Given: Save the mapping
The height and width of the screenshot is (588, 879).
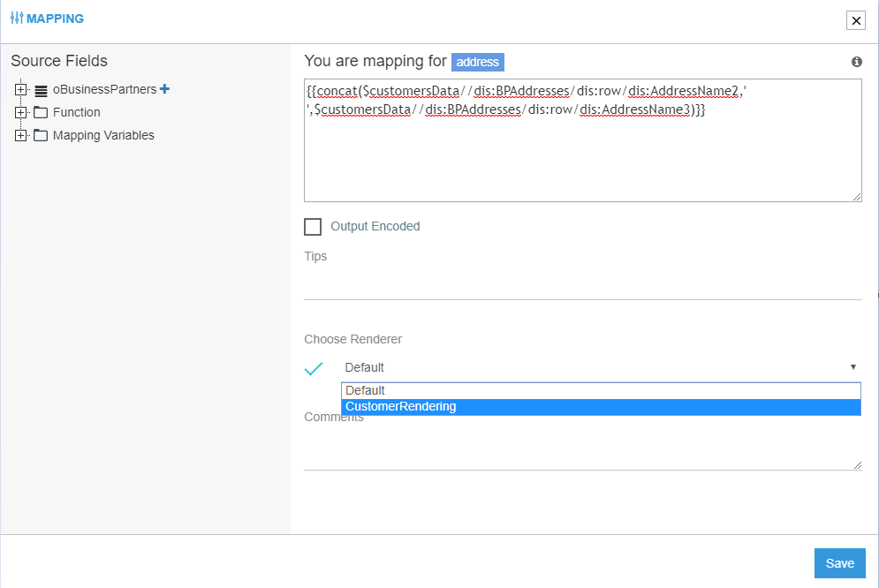Looking at the screenshot, I should 839,563.
